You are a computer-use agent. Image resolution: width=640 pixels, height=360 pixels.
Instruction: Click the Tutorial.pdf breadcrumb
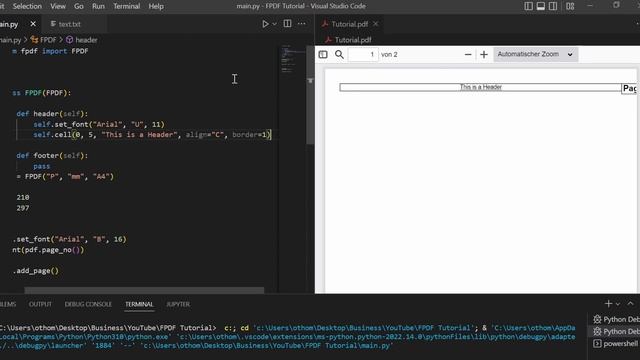(x=348, y=40)
